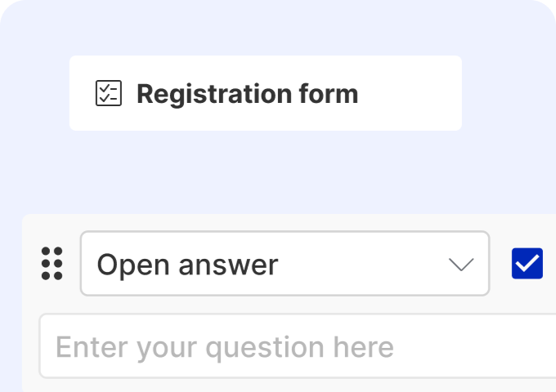This screenshot has width=556, height=392.
Task: Select the question row grip icon
Action: pos(52,264)
